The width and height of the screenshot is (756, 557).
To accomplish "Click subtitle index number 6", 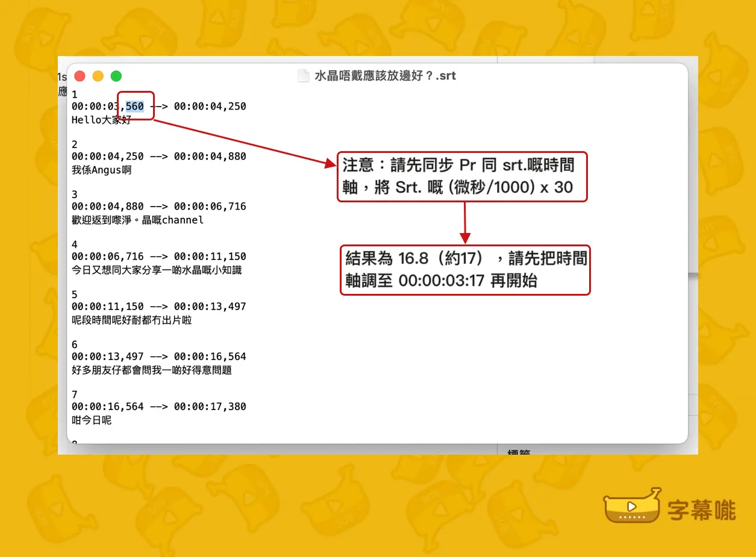I will [x=75, y=344].
